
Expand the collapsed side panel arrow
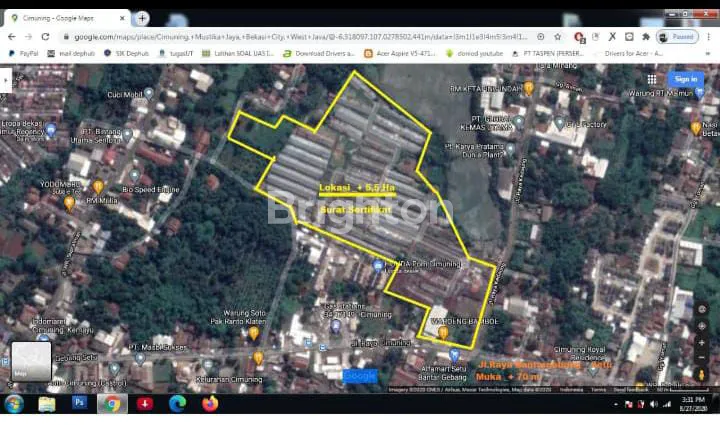coord(5,79)
